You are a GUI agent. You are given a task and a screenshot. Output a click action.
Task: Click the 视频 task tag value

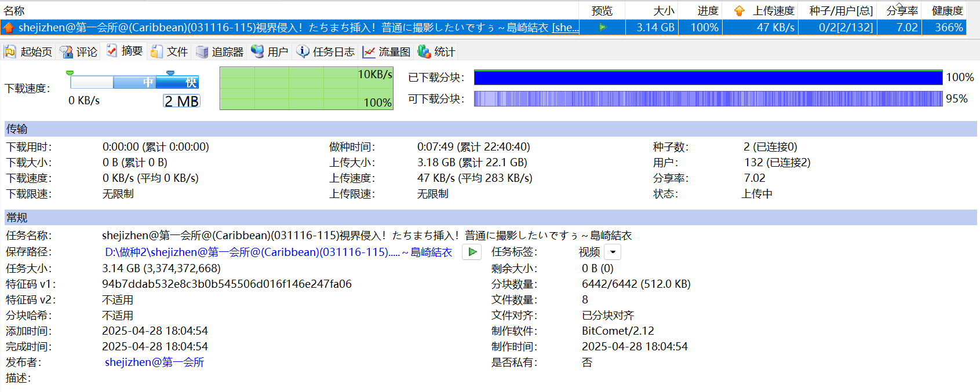[x=589, y=252]
